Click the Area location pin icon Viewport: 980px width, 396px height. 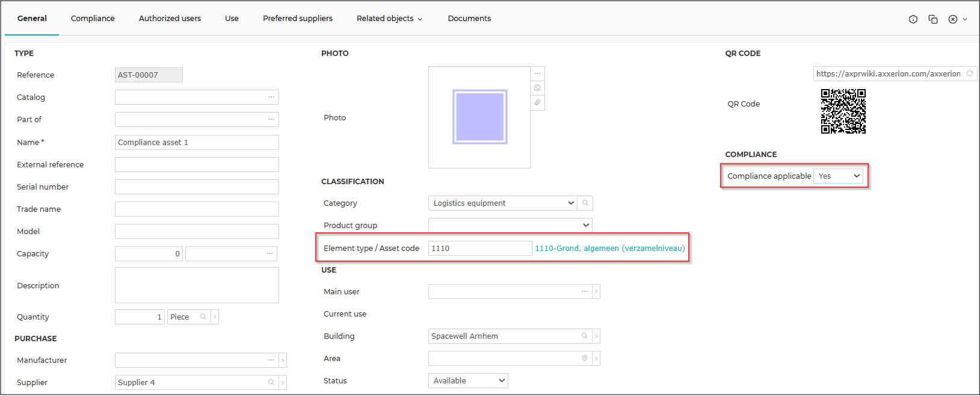[x=585, y=358]
